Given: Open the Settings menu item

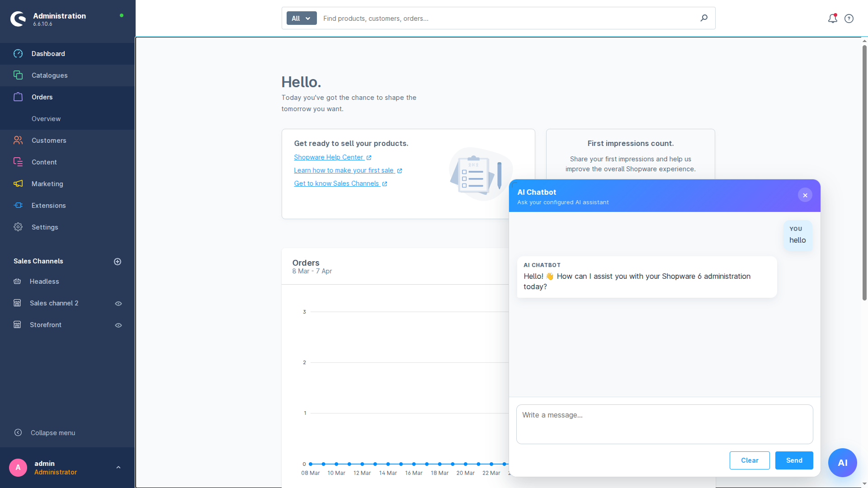Looking at the screenshot, I should tap(68, 227).
